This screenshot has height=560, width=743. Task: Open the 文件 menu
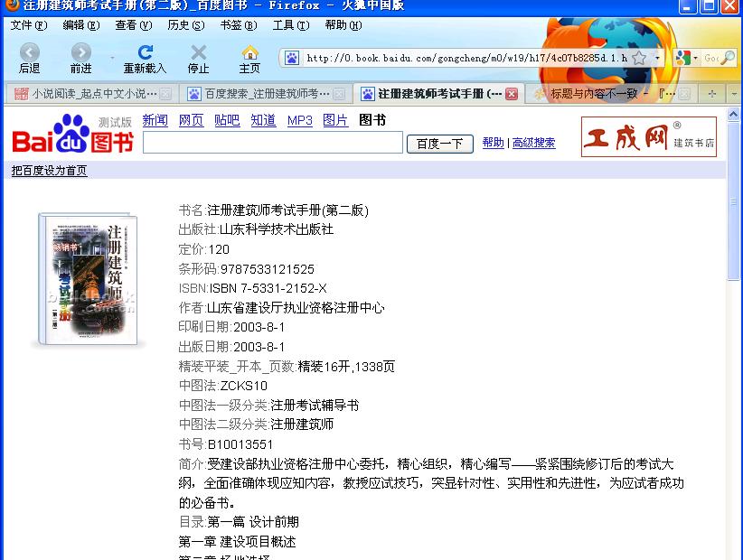[29, 25]
